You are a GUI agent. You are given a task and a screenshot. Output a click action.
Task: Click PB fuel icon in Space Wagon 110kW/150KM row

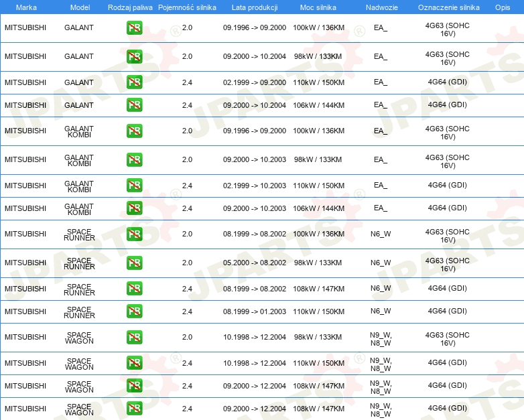coord(134,363)
